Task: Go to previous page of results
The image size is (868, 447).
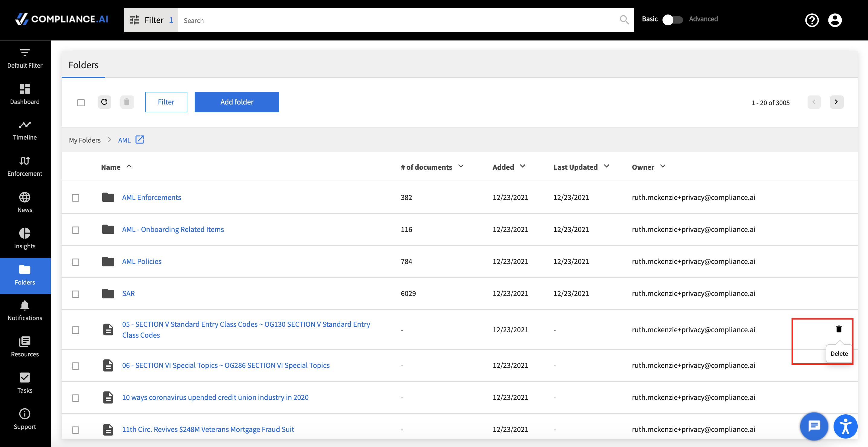Action: 814,102
